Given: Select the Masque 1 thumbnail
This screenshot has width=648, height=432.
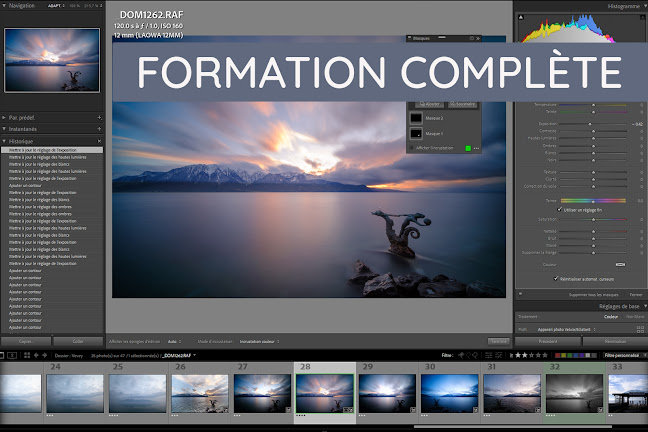Looking at the screenshot, I should [416, 134].
